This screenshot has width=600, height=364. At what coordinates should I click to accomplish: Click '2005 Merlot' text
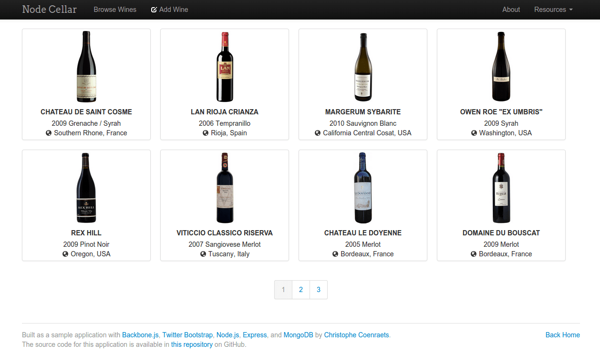pyautogui.click(x=363, y=244)
